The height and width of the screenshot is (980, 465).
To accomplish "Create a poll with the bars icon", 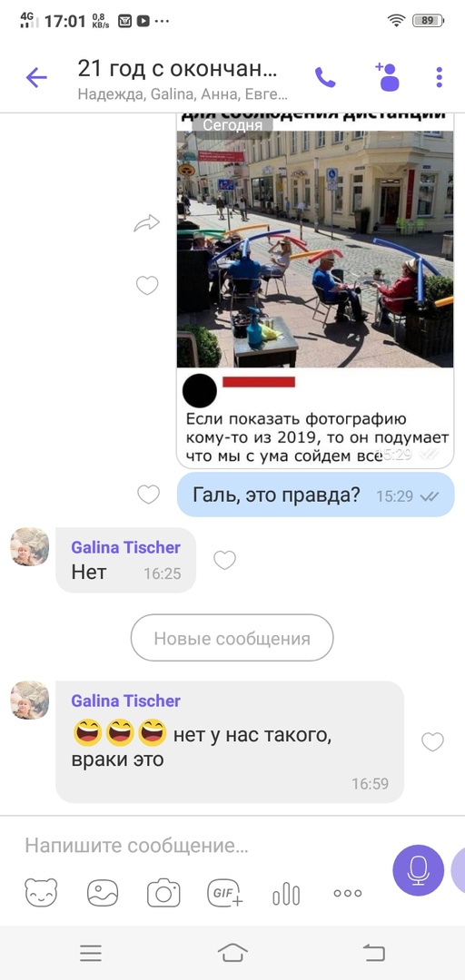I will point(286,894).
